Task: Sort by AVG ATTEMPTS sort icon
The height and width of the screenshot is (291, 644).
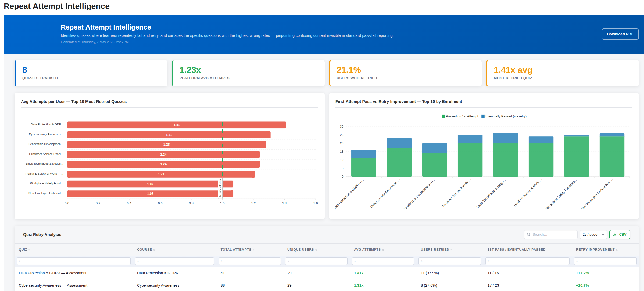Action: pos(383,250)
